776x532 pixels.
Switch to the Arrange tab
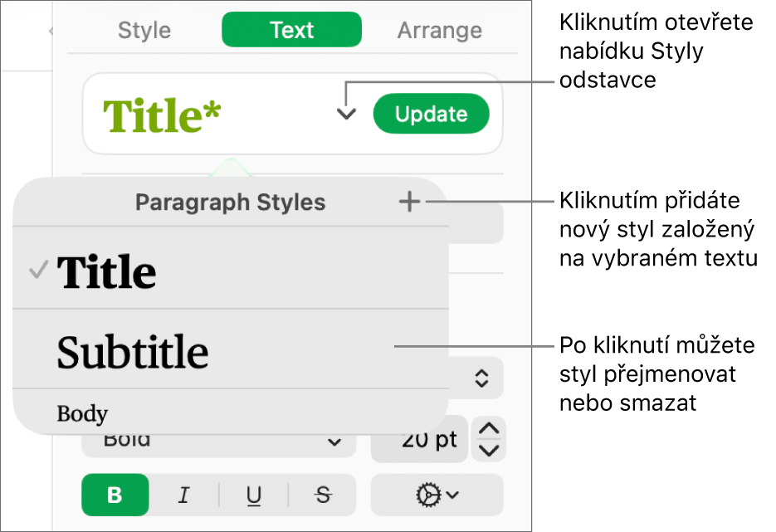pos(439,30)
